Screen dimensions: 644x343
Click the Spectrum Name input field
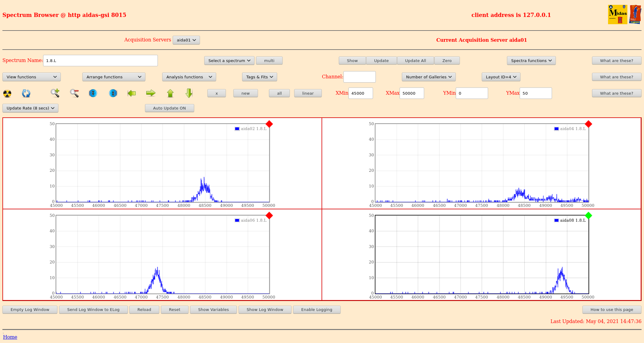(100, 61)
